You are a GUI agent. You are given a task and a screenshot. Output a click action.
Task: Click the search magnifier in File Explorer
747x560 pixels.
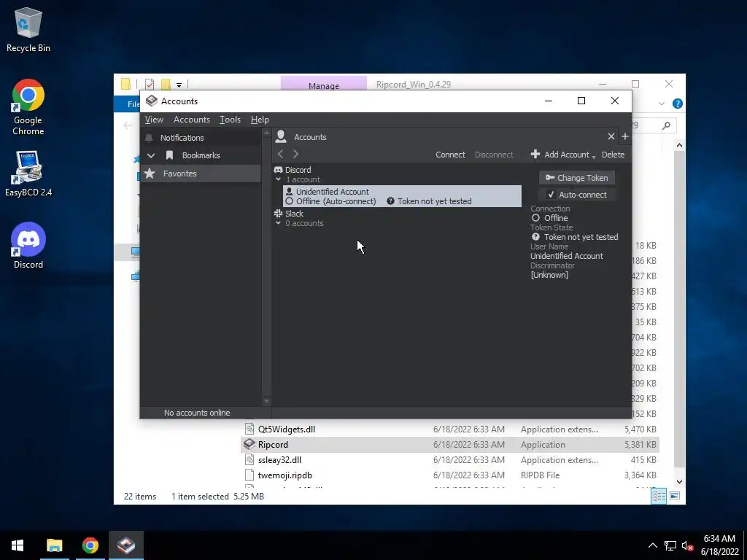pyautogui.click(x=666, y=125)
